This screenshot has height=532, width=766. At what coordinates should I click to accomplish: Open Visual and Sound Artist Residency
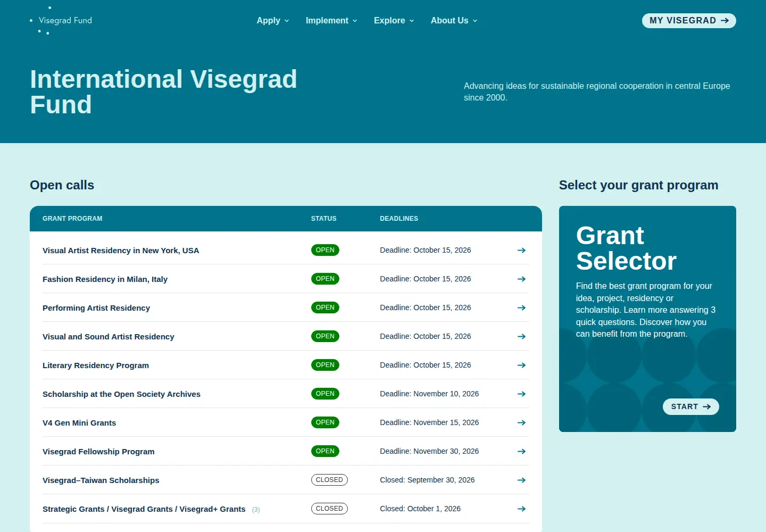109,337
